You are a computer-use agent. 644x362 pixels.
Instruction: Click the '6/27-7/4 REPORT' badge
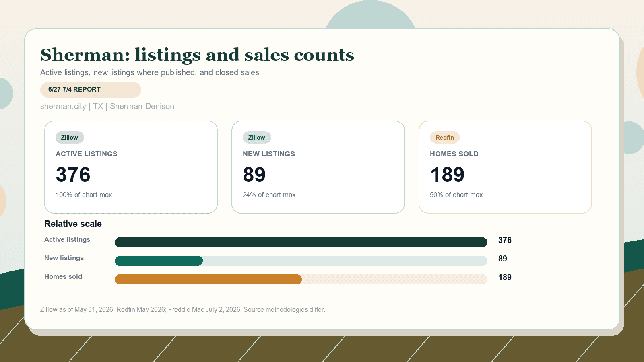(91, 90)
